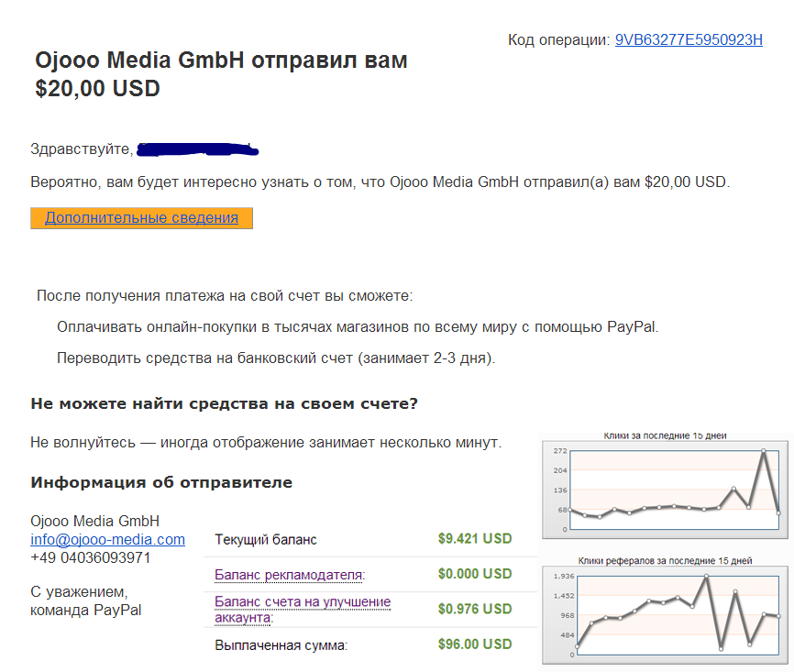Click sender name Ojooo Media GmbH above email
794x672 pixels.
click(x=94, y=521)
